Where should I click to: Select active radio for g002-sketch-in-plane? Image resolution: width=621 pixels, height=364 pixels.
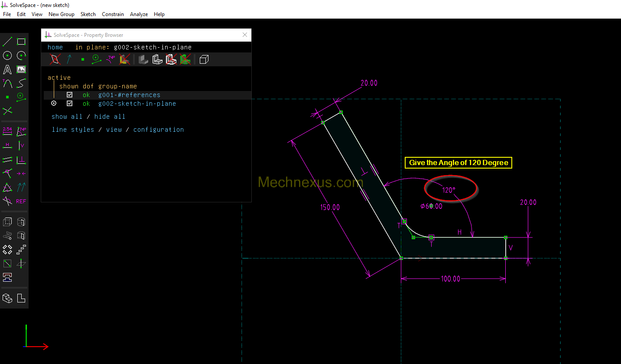pyautogui.click(x=54, y=104)
